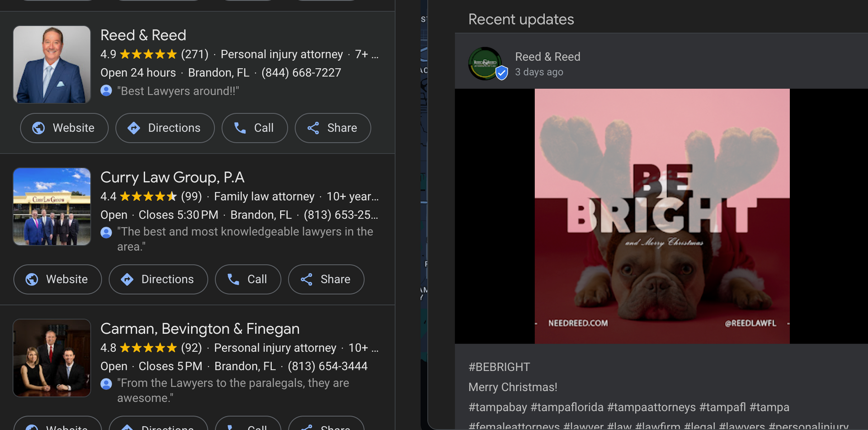Click reviewer avatar beside "From the Lawyers" review

click(106, 384)
